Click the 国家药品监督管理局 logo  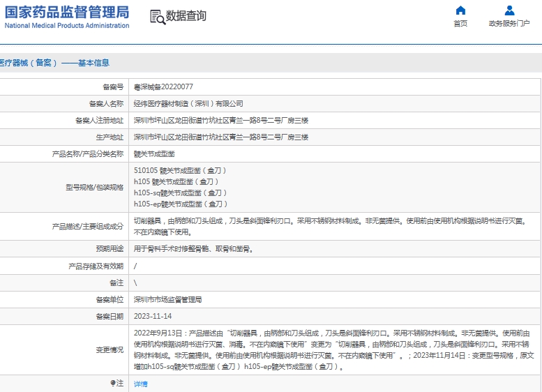[x=67, y=12]
